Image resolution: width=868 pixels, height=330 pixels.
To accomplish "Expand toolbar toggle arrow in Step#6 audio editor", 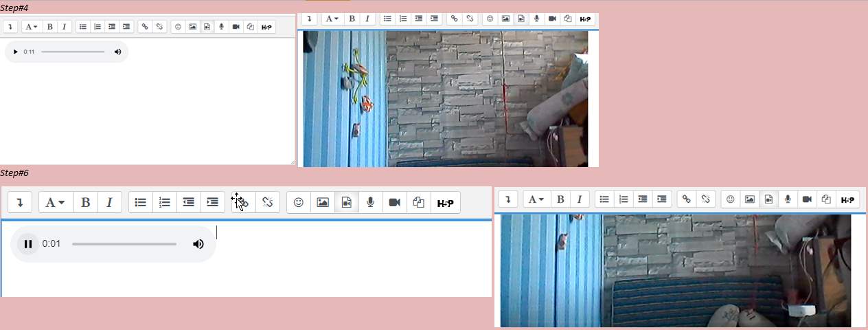I will (x=20, y=202).
